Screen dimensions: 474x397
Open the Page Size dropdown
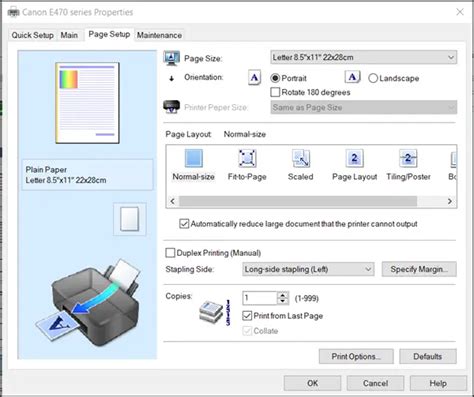click(x=364, y=57)
